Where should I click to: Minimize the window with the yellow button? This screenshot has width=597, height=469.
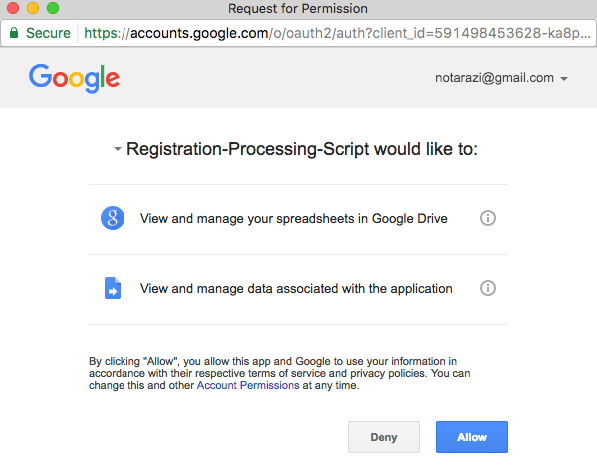tap(33, 8)
